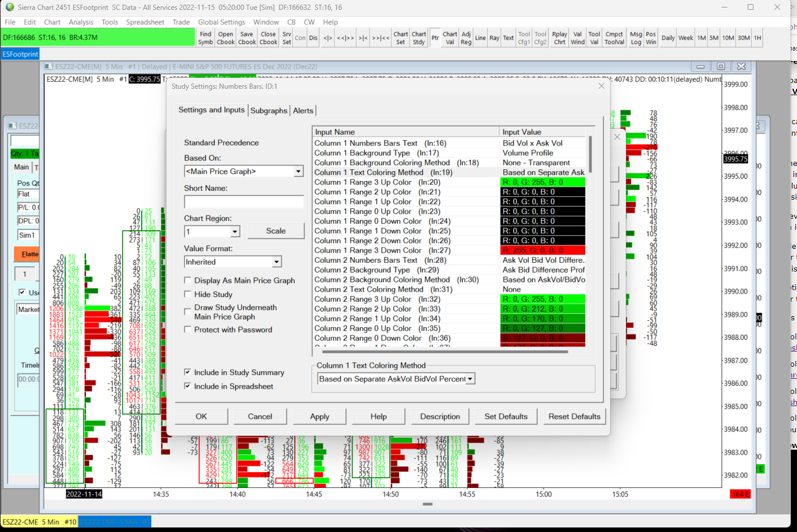Click the Find Symbol toolbar button
This screenshot has height=532, width=797.
click(x=205, y=38)
